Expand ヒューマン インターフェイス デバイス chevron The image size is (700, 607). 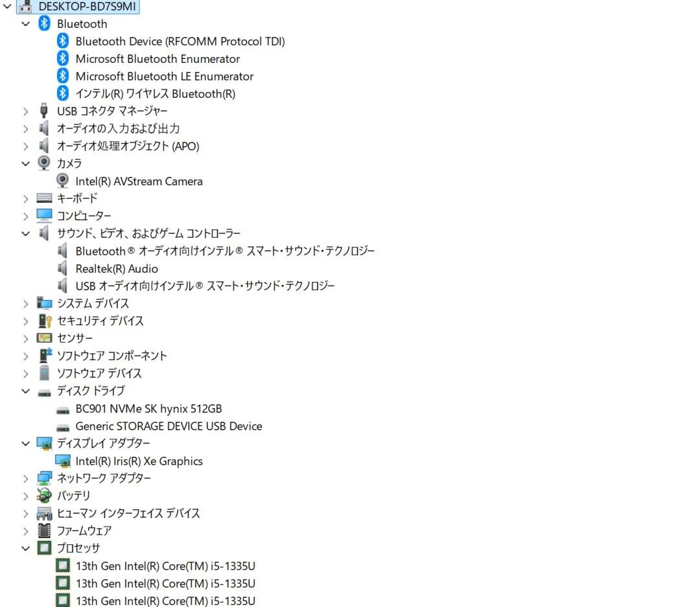(25, 514)
